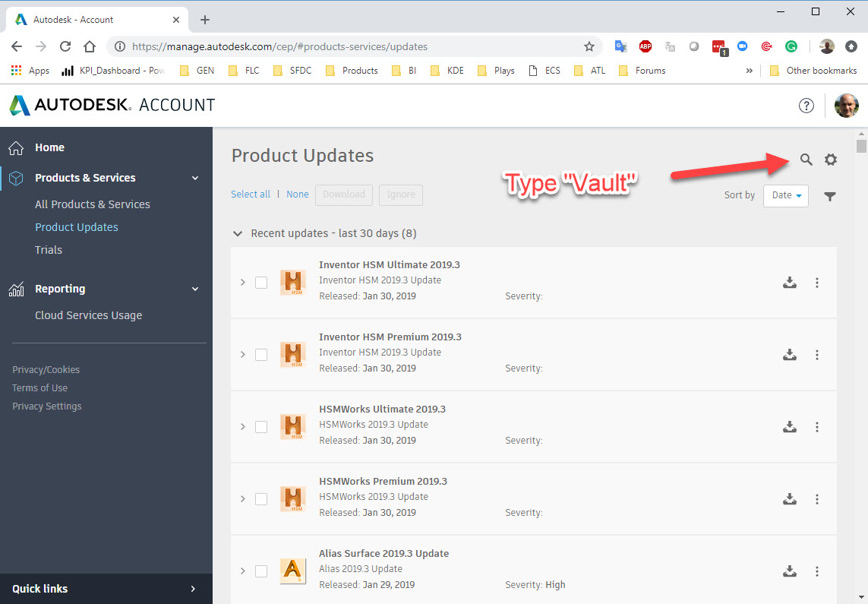
Task: Open the Privacy/Cookies link
Action: pos(46,369)
